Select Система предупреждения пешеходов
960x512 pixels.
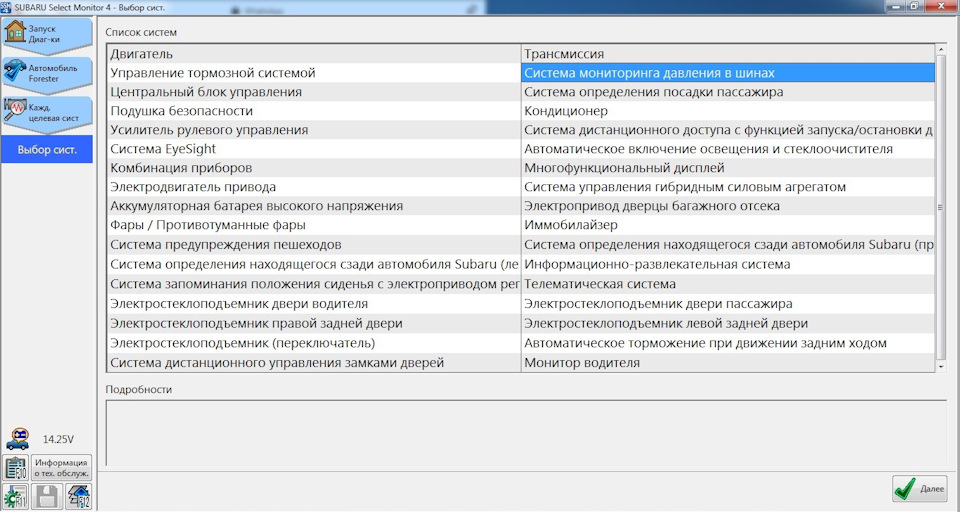pos(314,244)
